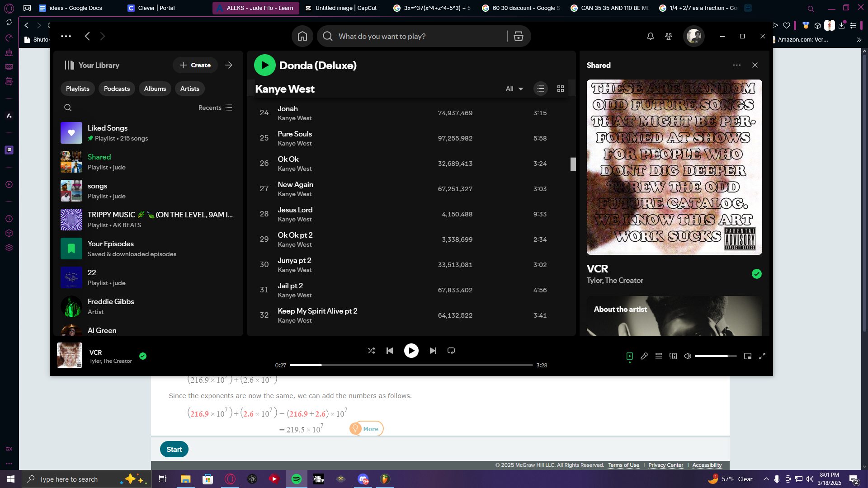
Task: Click More hint button on ALEKS page
Action: pos(367,429)
